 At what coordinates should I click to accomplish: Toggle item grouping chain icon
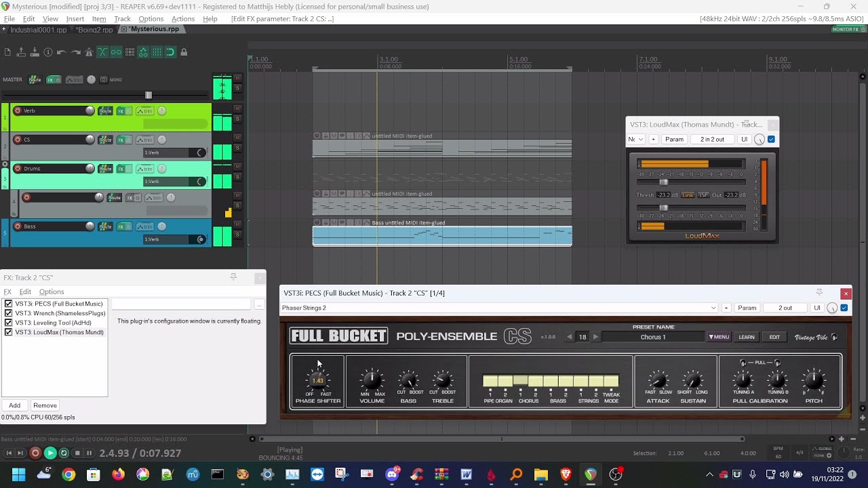point(116,52)
